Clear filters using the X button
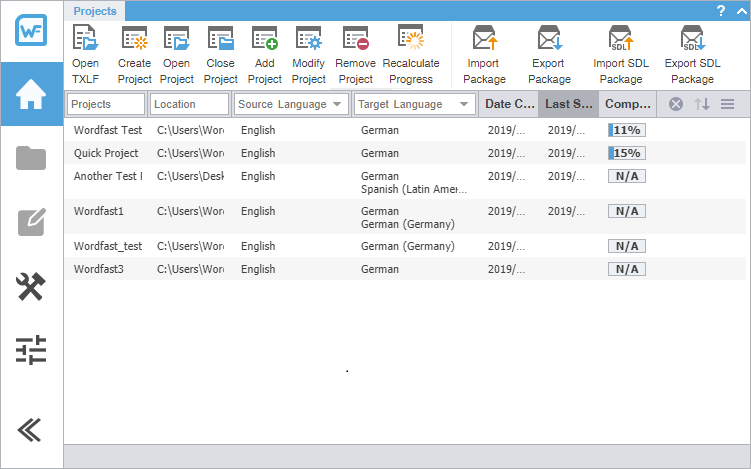This screenshot has width=751, height=469. pyautogui.click(x=676, y=104)
